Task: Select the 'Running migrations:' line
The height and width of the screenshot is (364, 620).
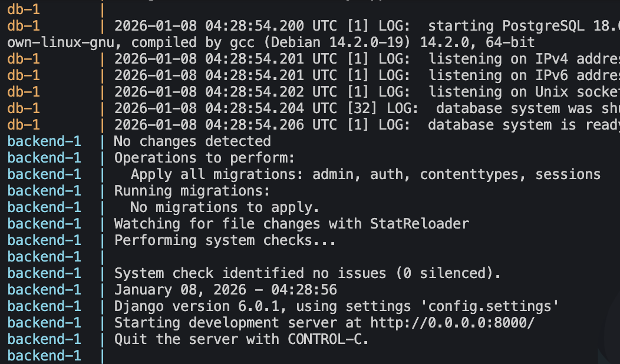Action: coord(192,191)
